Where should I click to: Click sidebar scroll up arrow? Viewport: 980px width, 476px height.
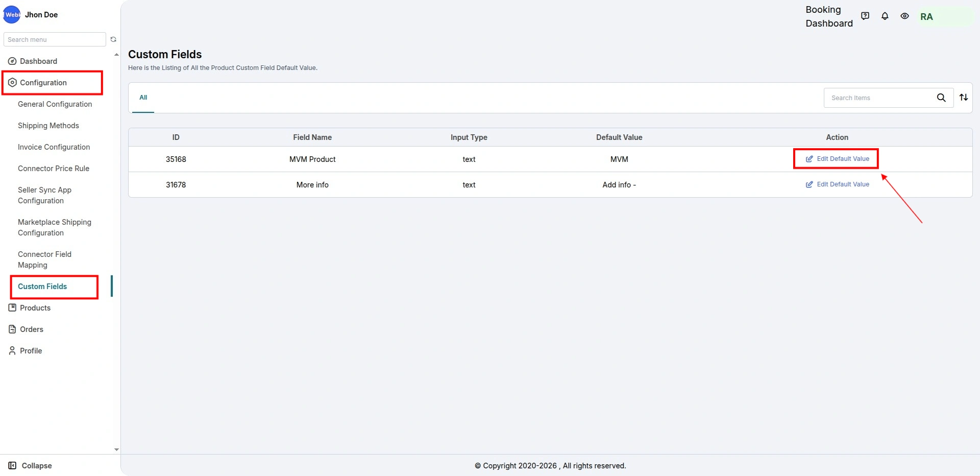point(116,54)
